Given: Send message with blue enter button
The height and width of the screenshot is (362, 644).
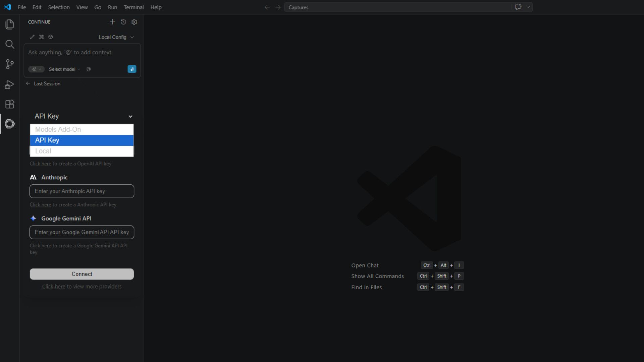Looking at the screenshot, I should [x=132, y=69].
